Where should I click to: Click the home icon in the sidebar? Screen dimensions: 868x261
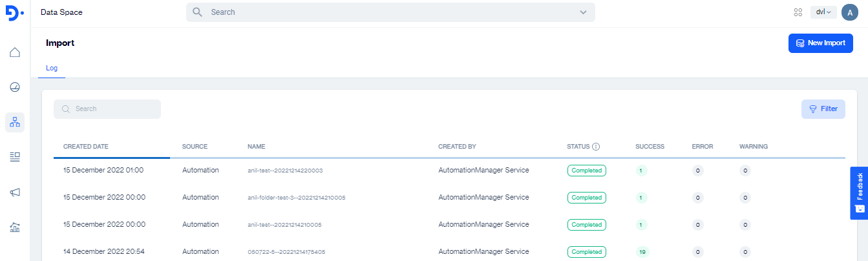pos(15,52)
